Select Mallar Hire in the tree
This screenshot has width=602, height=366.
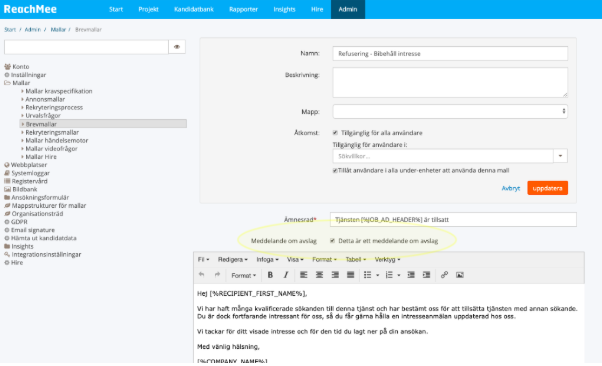[x=41, y=157]
